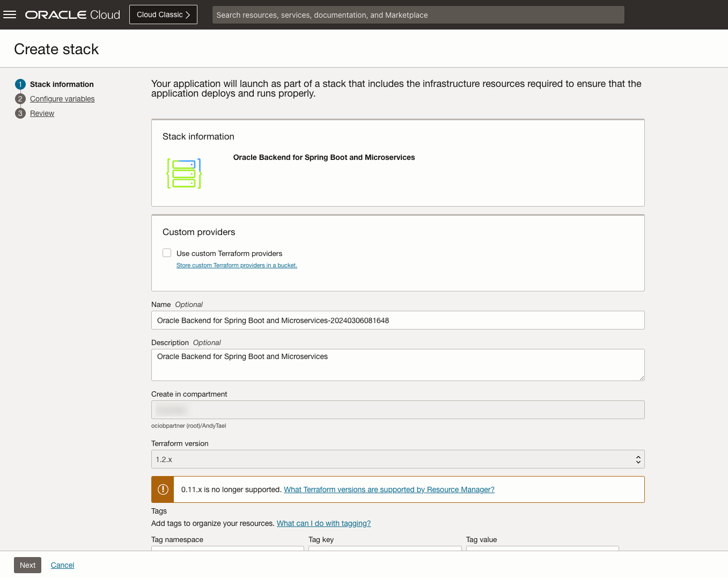
Task: Click the Cancel link
Action: (62, 565)
